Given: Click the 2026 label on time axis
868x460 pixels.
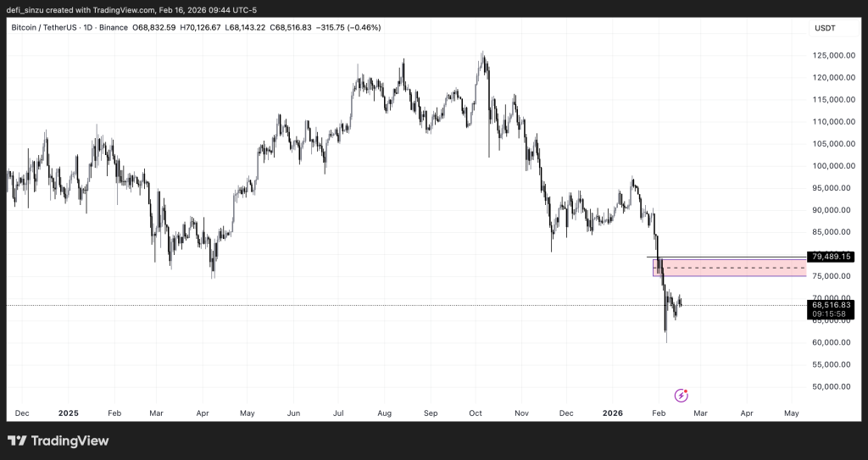Looking at the screenshot, I should pos(612,413).
